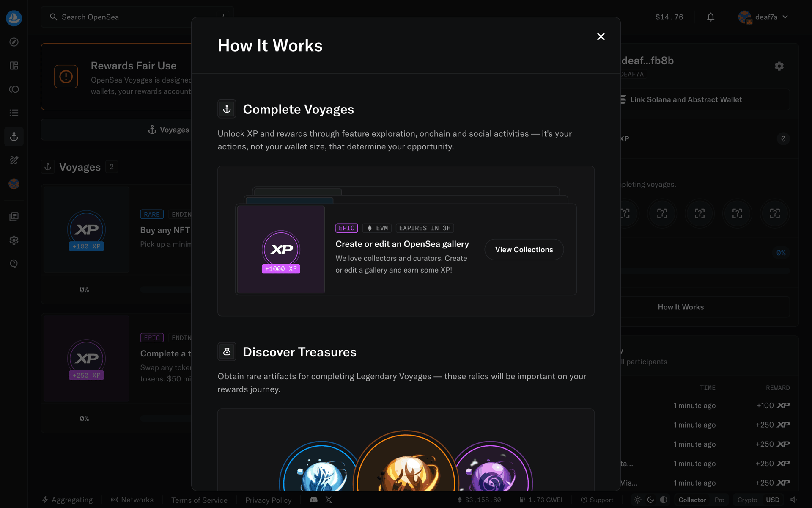Open the Studio pencil icon in sidebar
Image resolution: width=812 pixels, height=508 pixels.
point(14,160)
